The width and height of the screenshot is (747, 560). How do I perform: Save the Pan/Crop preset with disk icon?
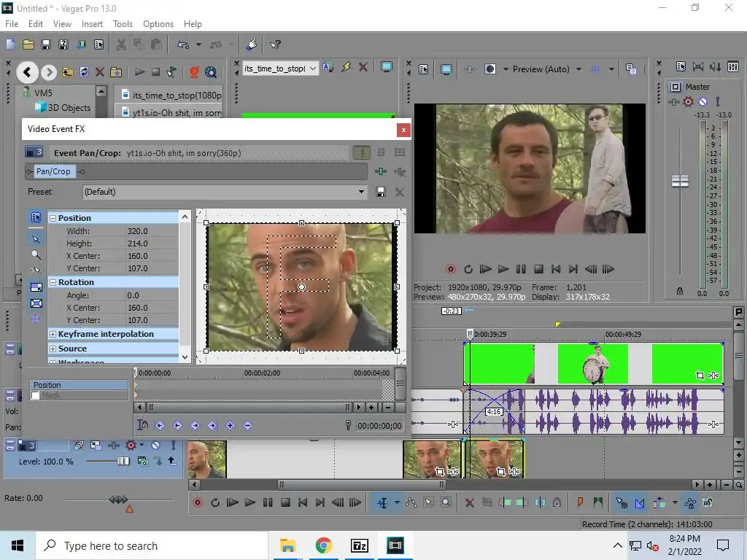[x=380, y=192]
